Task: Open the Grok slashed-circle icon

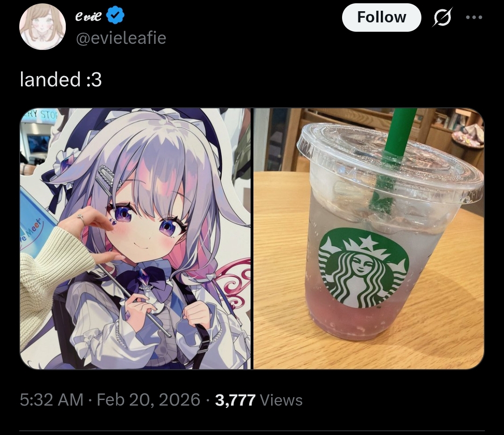Action: [x=442, y=17]
